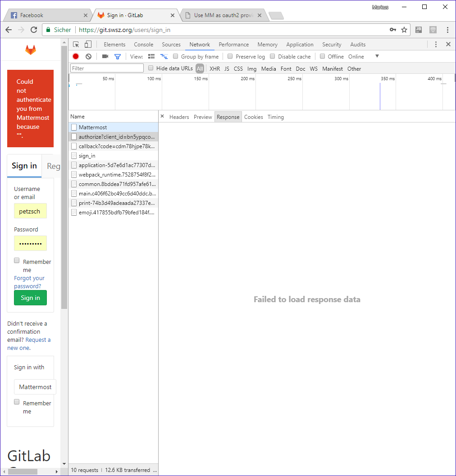Open DevTools customize three-dot menu
This screenshot has height=476, width=456.
436,45
